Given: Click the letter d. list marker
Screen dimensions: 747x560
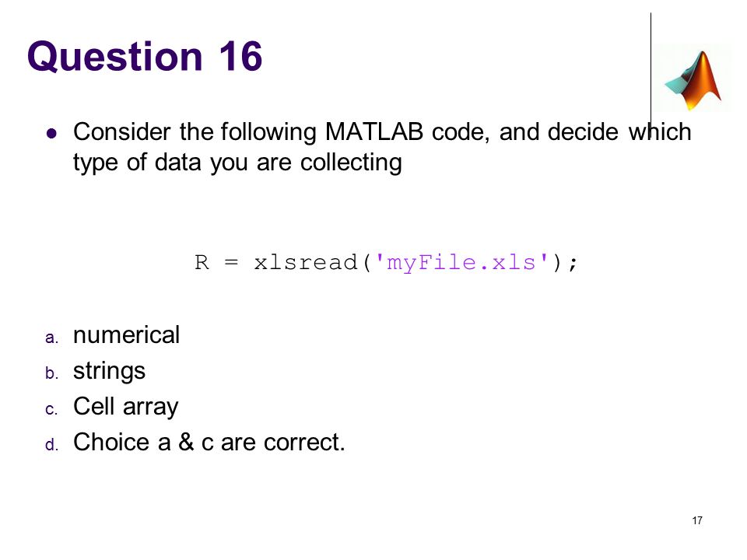Looking at the screenshot, I should pos(51,444).
